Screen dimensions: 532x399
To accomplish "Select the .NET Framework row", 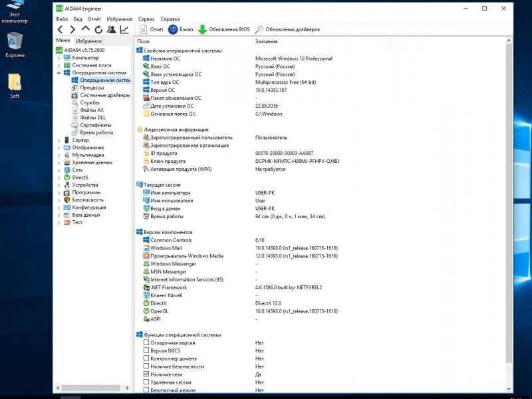I will (232, 287).
